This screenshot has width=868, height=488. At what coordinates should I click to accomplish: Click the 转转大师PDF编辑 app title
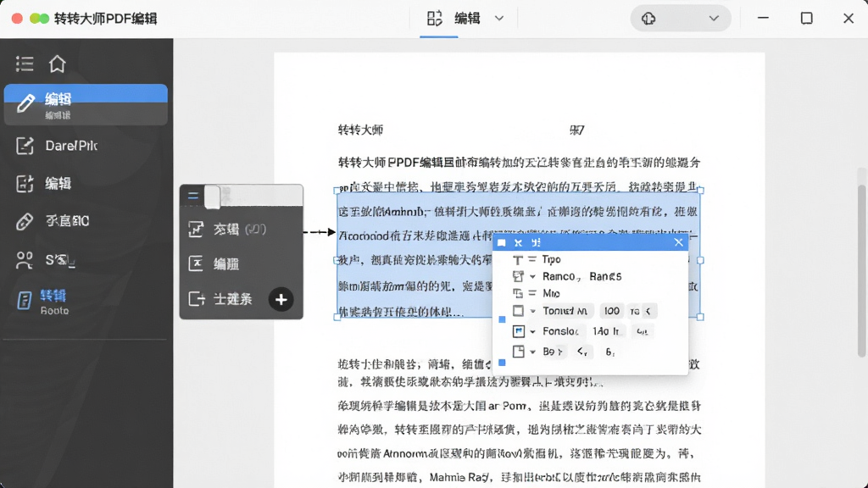point(106,19)
